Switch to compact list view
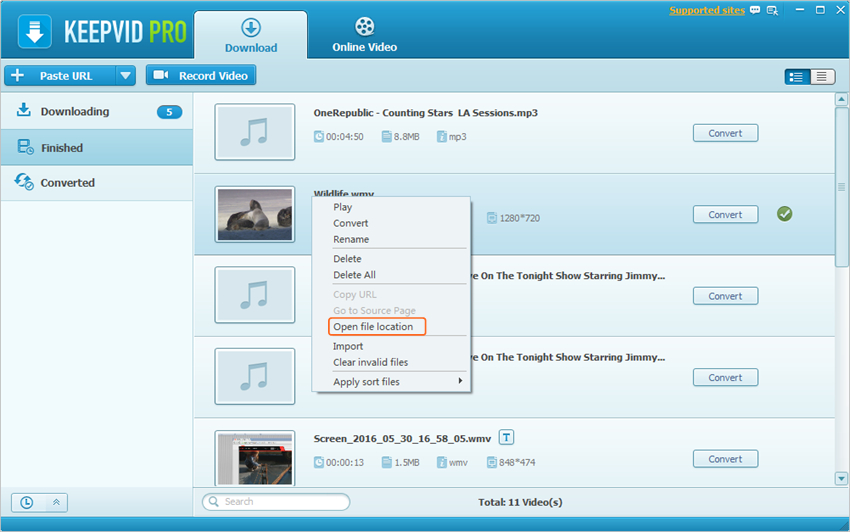 (822, 76)
